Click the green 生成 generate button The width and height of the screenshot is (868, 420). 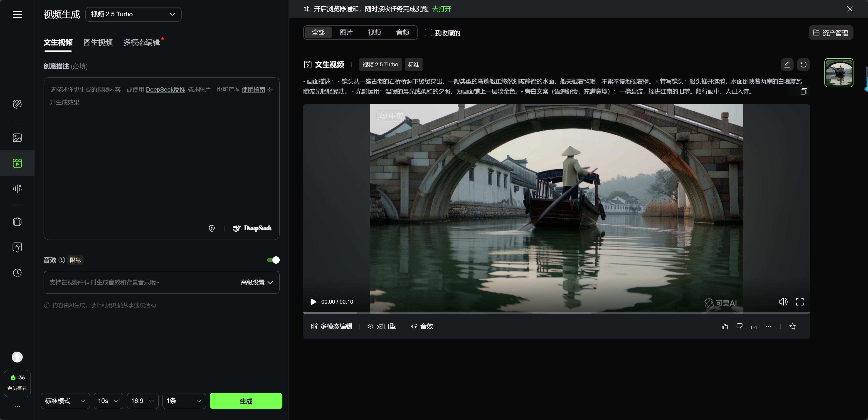point(246,401)
